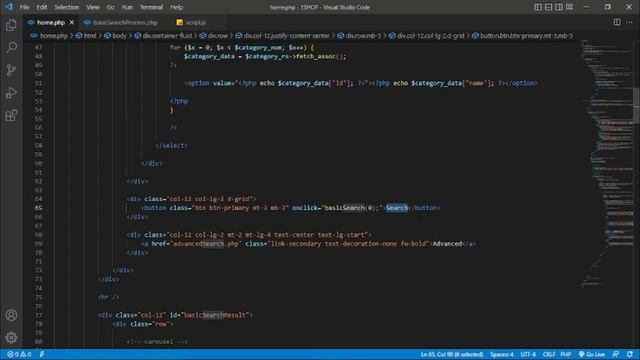
Task: Open the Explorer view in activity bar
Action: [x=11, y=25]
